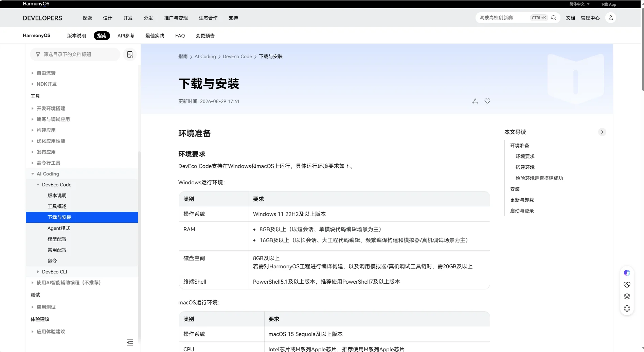The image size is (644, 352).
Task: Jump to 安装 in 本文导读
Action: [515, 189]
